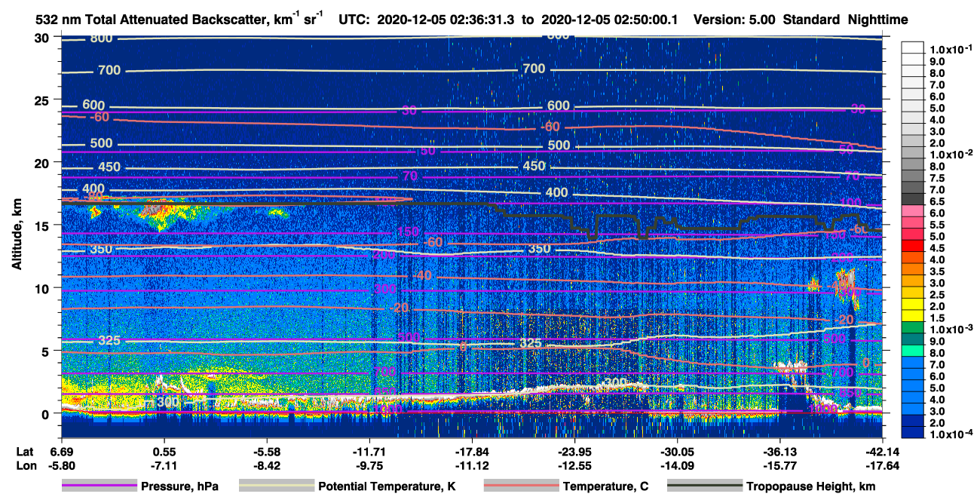Click the altitude axis tick label '5'

(x=47, y=351)
